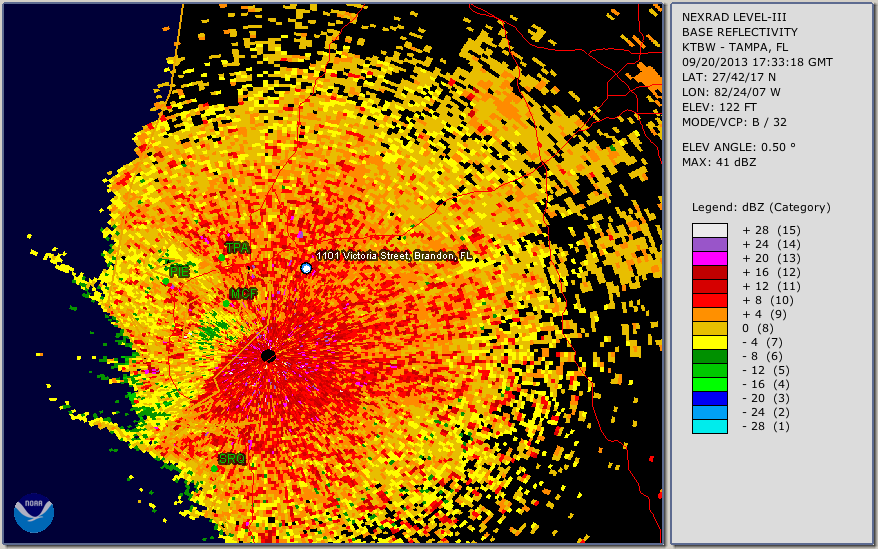Image resolution: width=878 pixels, height=549 pixels.
Task: Click the white +28 dBZ legend swatch
Action: click(709, 230)
